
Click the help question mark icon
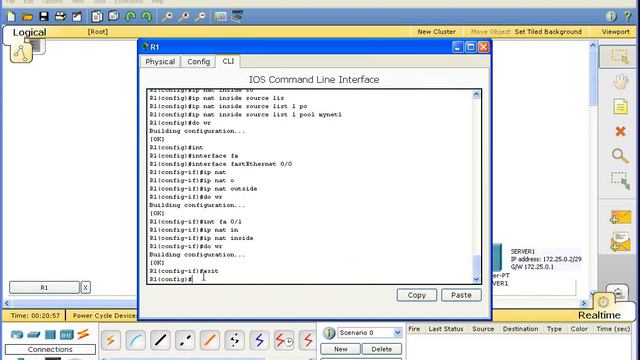[x=628, y=16]
